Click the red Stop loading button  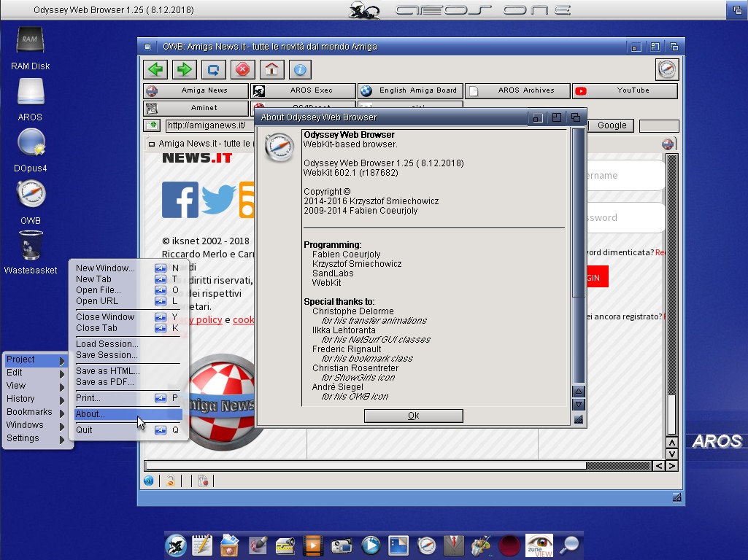pyautogui.click(x=242, y=69)
